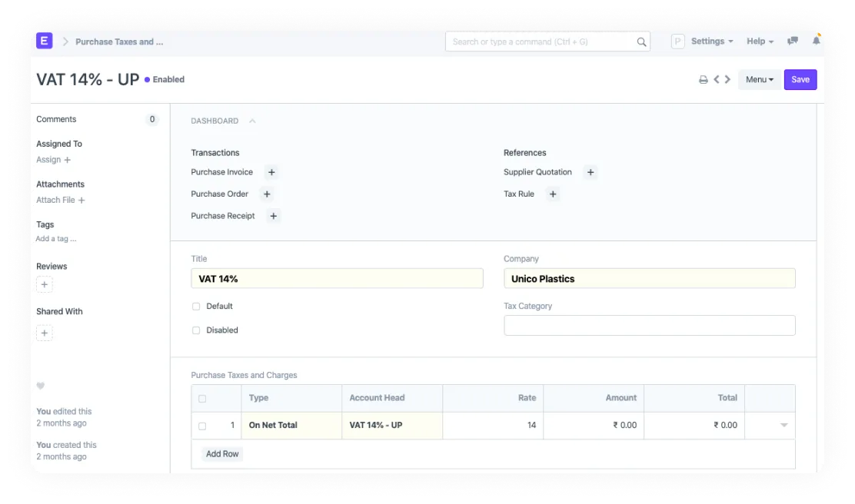Image resolution: width=855 pixels, height=504 pixels.
Task: Open the Help menu
Action: tap(759, 41)
